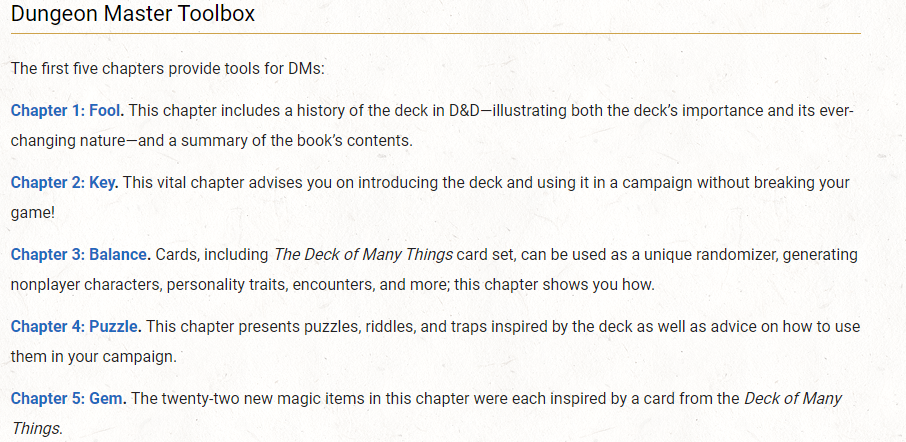Click the "Dungeon Master Toolbox" heading
Screen dimensions: 906x442
(132, 15)
